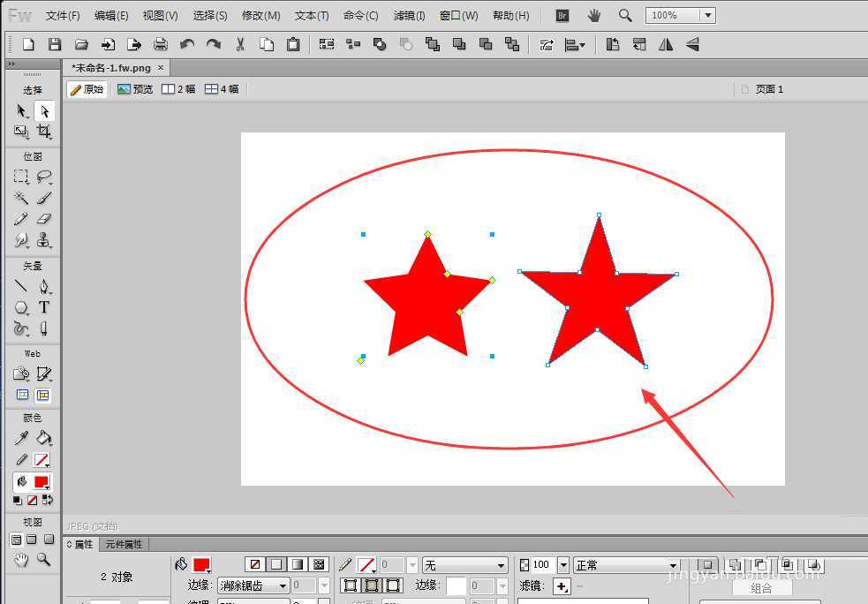Select the Line tool

pos(21,286)
